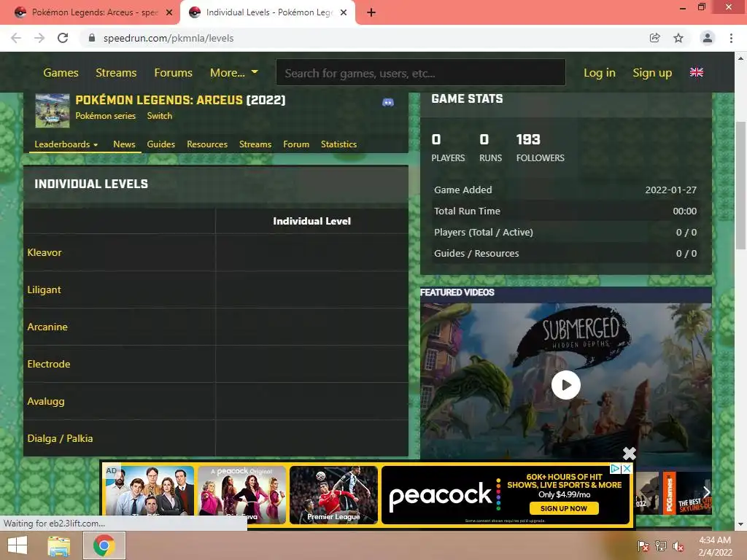Open the News tab for the game
This screenshot has height=560, width=747.
124,144
